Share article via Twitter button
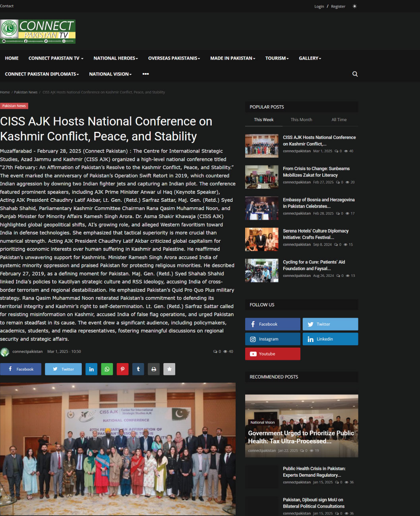Image resolution: width=420 pixels, height=516 pixels. (63, 369)
